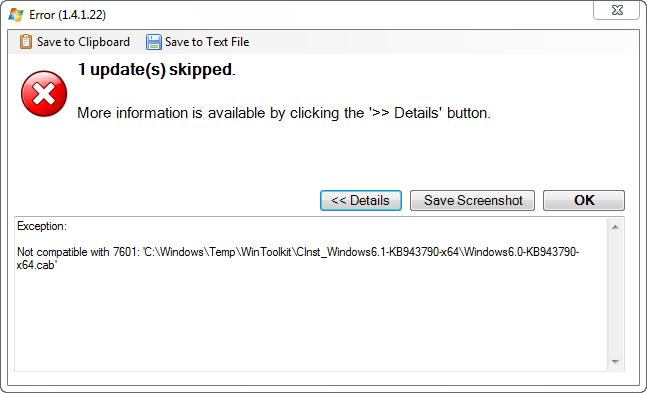This screenshot has width=647, height=393.
Task: Confirm the error with the OK button
Action: pyautogui.click(x=584, y=200)
